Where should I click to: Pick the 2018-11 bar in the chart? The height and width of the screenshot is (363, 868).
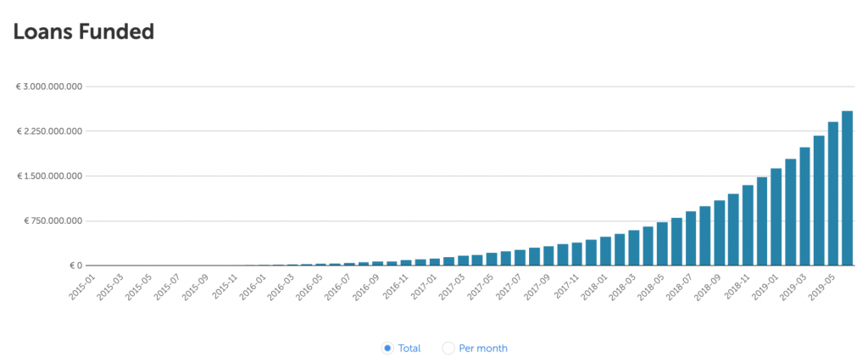[x=748, y=226]
